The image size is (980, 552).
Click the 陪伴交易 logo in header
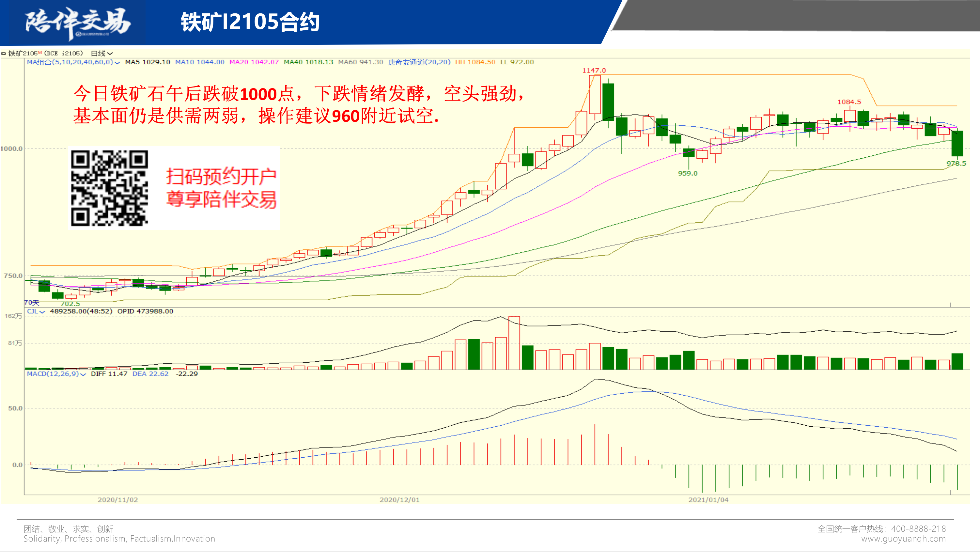(77, 23)
